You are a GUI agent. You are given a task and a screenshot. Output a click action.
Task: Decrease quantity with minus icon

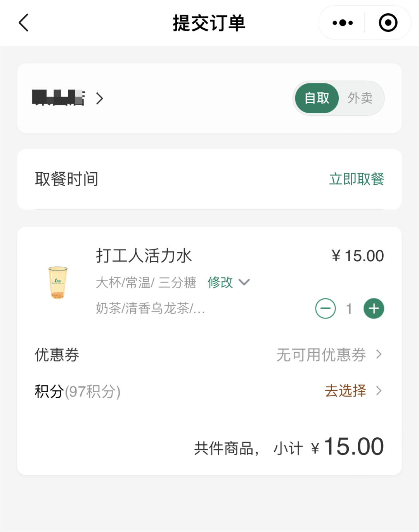click(x=325, y=308)
